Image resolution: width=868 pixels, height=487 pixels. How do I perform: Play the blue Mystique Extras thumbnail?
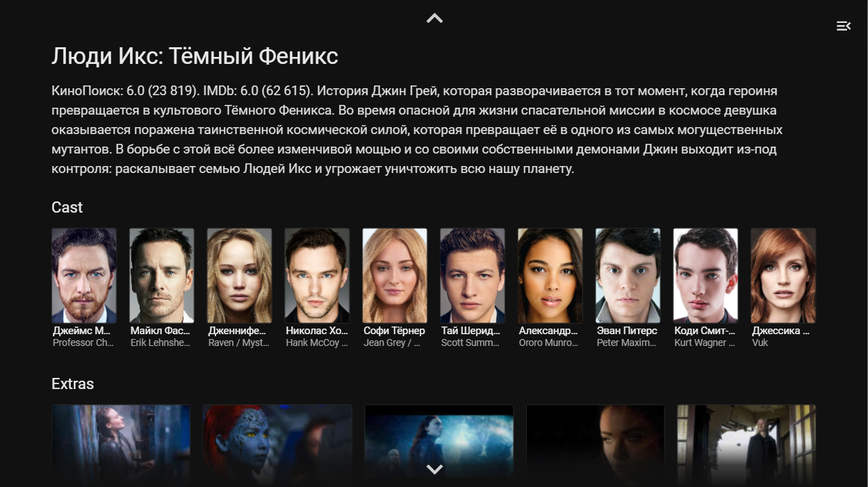277,445
